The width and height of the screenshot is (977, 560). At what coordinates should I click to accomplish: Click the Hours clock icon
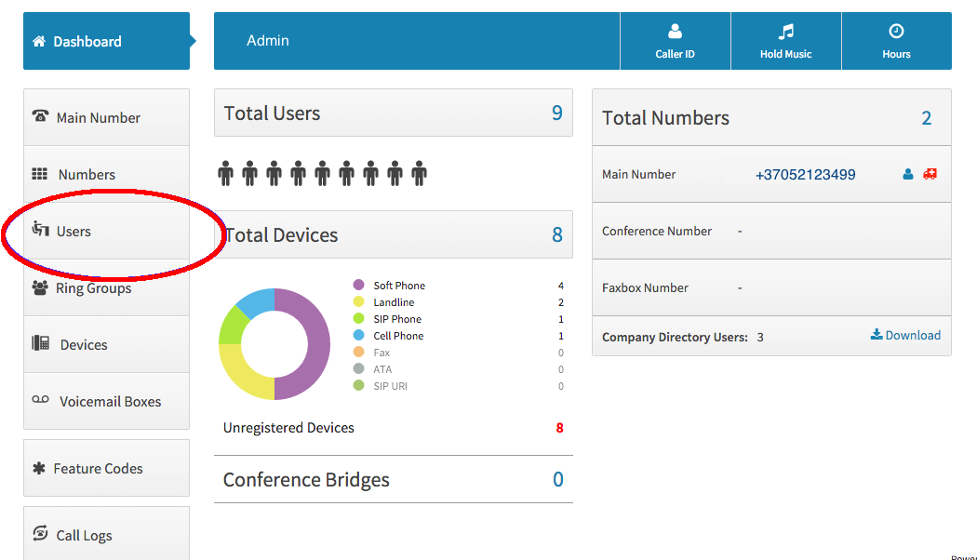[x=896, y=32]
